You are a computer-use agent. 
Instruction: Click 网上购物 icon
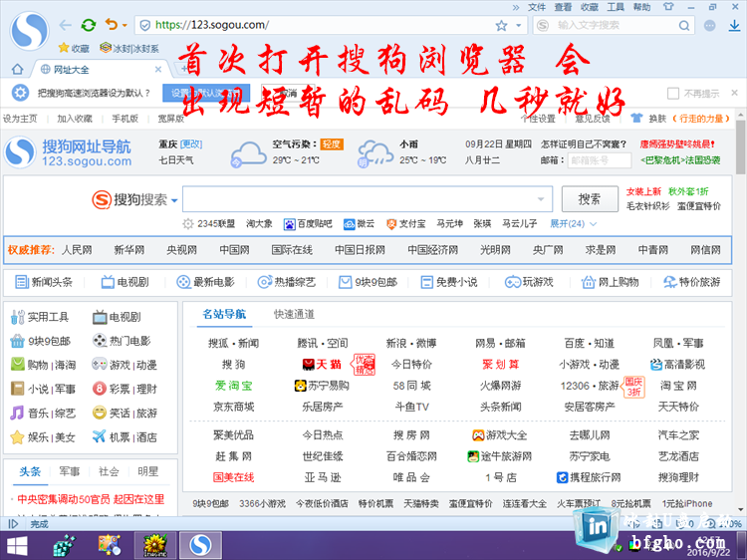pos(589,282)
